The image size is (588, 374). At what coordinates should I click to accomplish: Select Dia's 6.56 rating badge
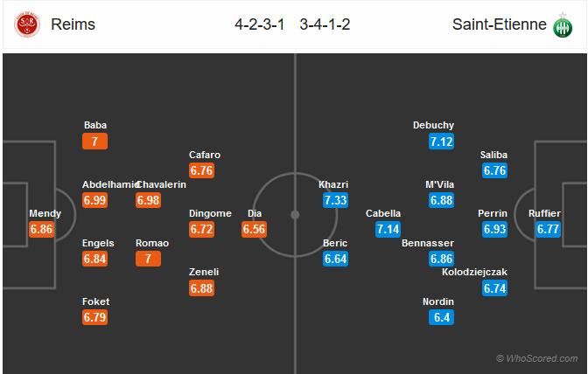(255, 230)
